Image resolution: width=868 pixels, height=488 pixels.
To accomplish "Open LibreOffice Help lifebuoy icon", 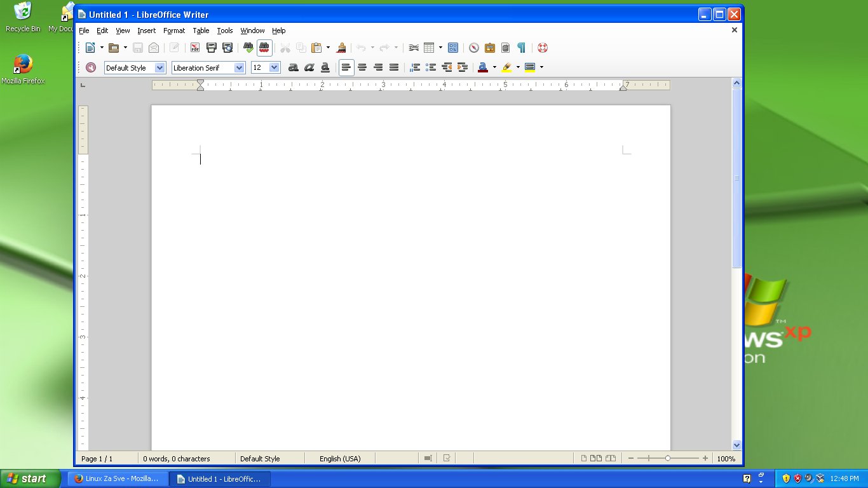I will pos(542,48).
